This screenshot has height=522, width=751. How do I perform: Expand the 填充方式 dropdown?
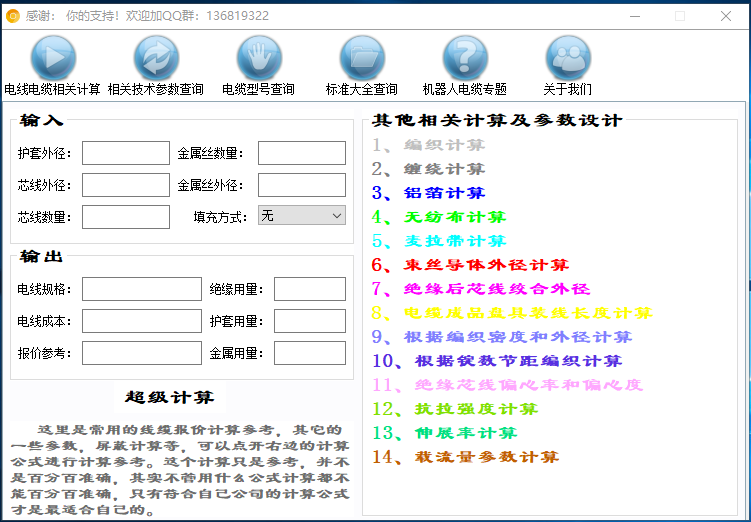pyautogui.click(x=301, y=215)
